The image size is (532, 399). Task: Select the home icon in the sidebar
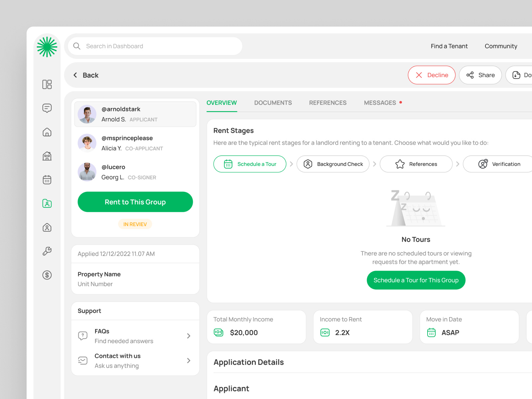(47, 132)
